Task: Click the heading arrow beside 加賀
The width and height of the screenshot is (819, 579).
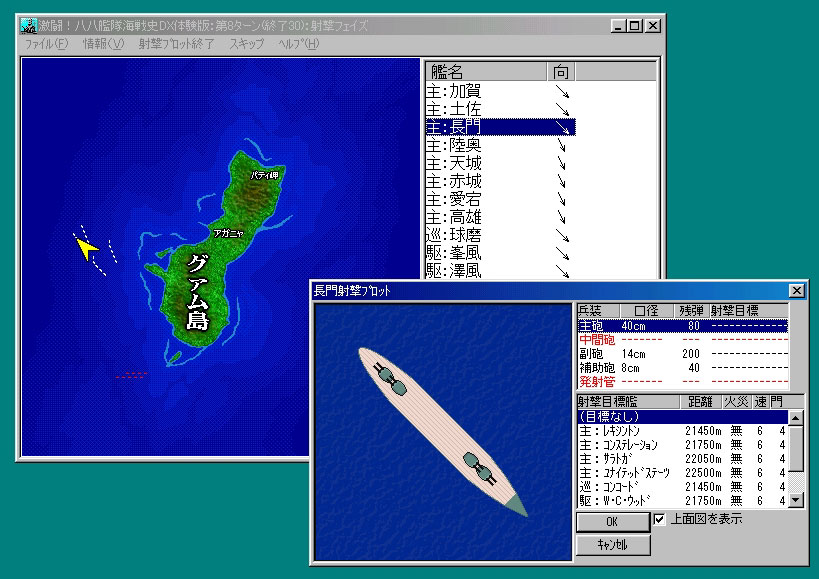Action: 561,91
